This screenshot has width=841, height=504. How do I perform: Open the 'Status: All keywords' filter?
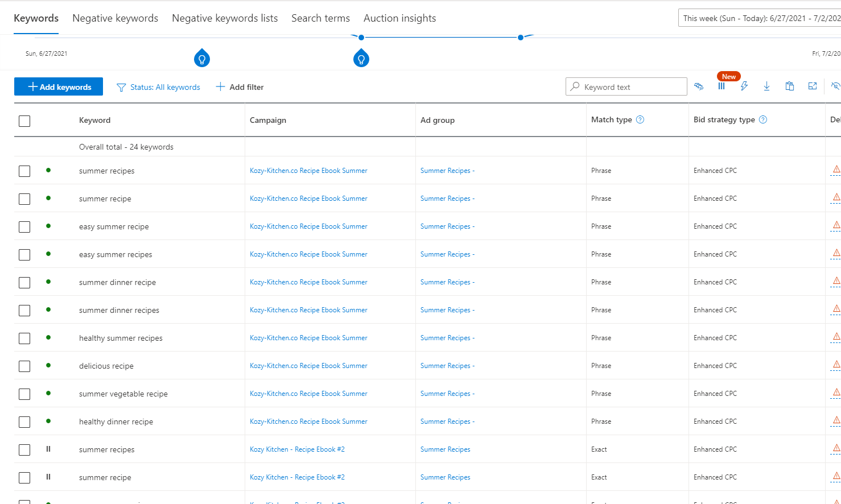point(159,87)
